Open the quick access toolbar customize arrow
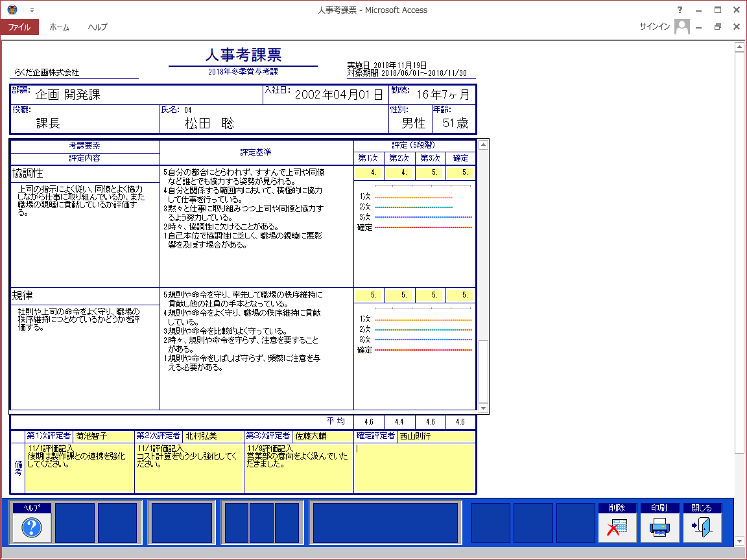This screenshot has height=560, width=747. click(32, 10)
